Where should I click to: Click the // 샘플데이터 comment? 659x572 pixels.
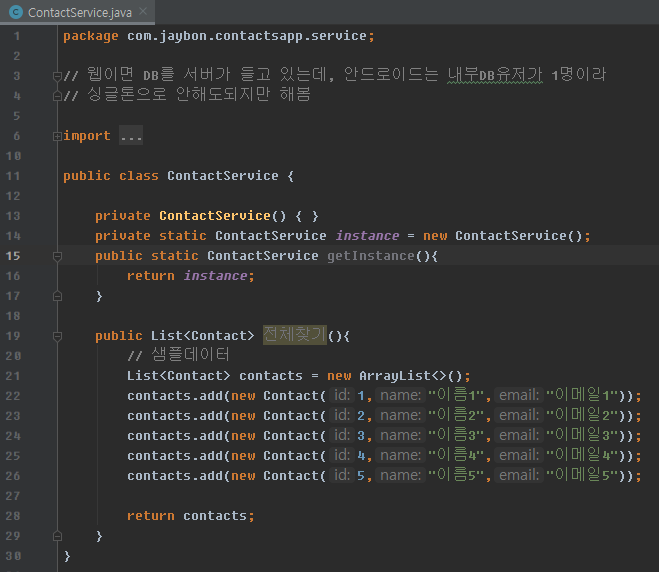click(x=179, y=355)
